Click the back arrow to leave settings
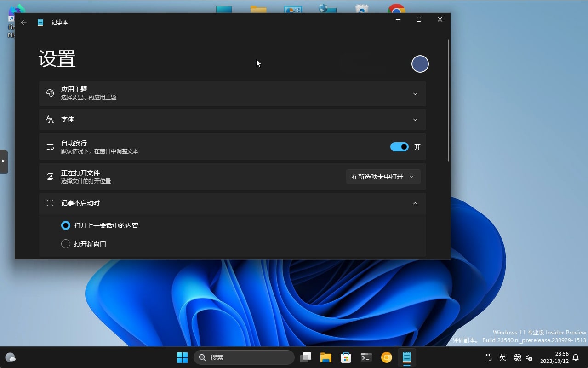This screenshot has height=368, width=588. pyautogui.click(x=23, y=22)
